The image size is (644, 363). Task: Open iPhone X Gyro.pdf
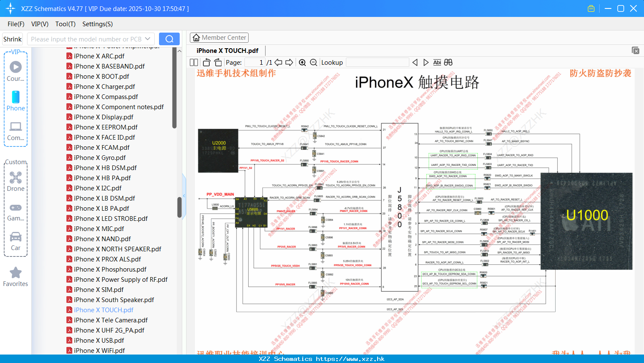pyautogui.click(x=100, y=157)
